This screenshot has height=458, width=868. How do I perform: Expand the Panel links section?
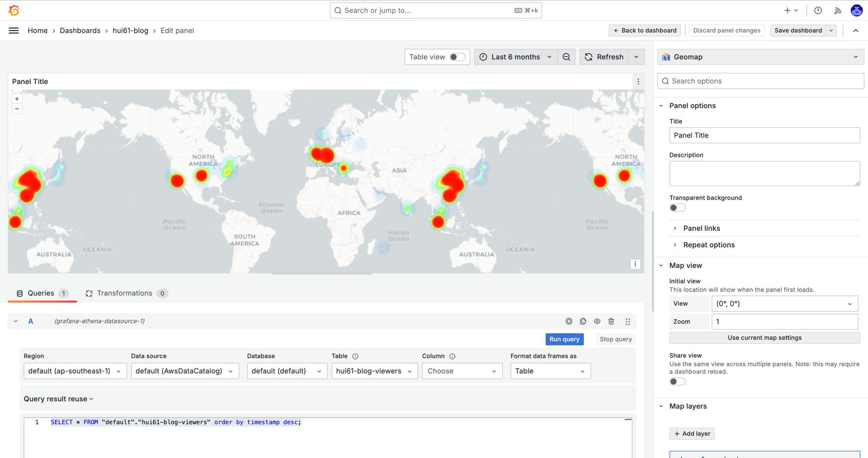(x=701, y=228)
